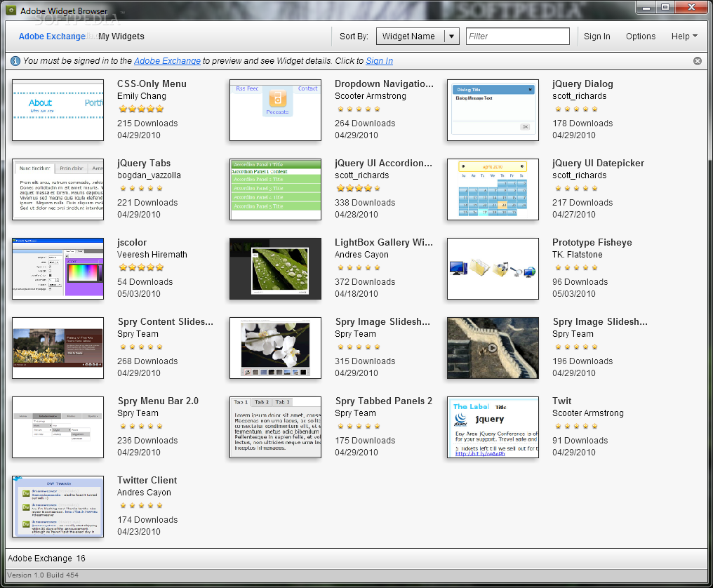Open the Help menu dropdown

684,36
